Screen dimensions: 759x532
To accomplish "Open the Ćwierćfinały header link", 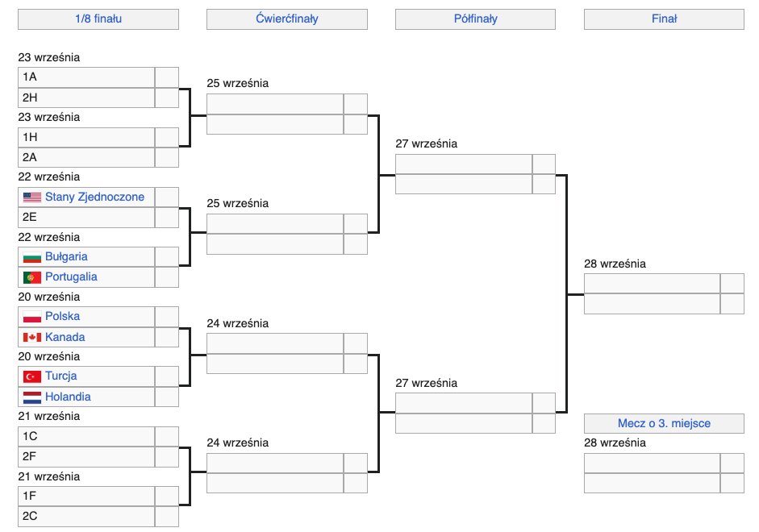I will pyautogui.click(x=286, y=19).
